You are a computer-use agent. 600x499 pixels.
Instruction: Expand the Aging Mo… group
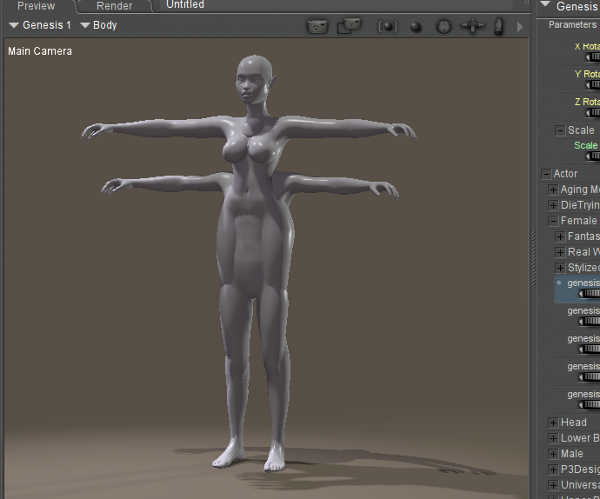click(x=553, y=190)
